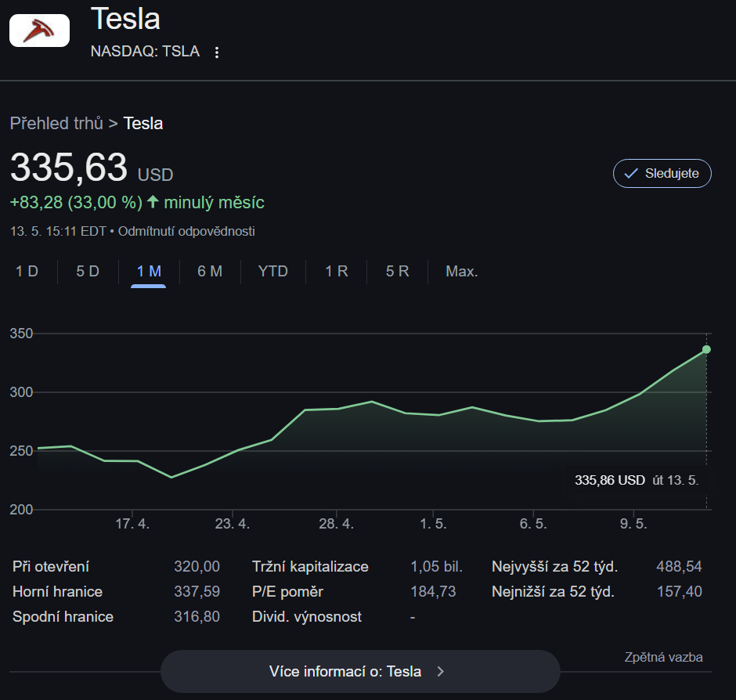Image resolution: width=736 pixels, height=700 pixels.
Task: Click the 300 y-axis label
Action: 22,392
